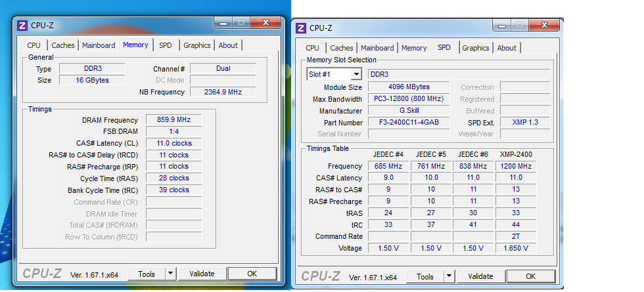This screenshot has width=644, height=292.
Task: Click the FSB:DRAM value 1:4
Action: click(x=173, y=131)
